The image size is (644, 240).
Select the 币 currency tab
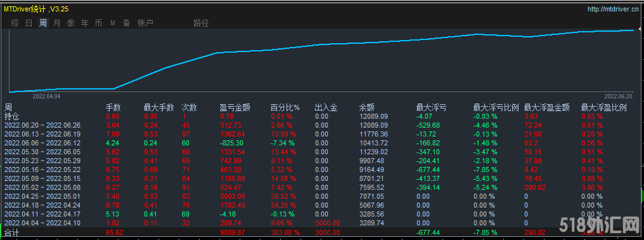click(x=99, y=23)
